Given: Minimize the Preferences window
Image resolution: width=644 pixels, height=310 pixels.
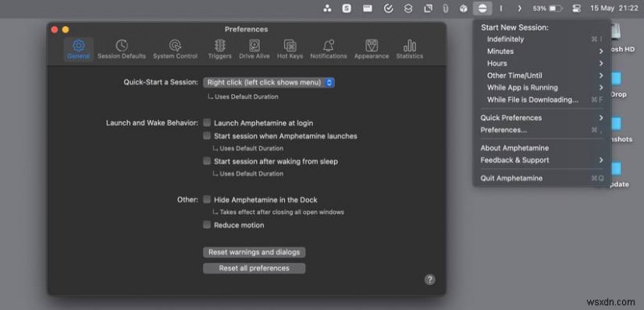Looking at the screenshot, I should click(x=65, y=30).
